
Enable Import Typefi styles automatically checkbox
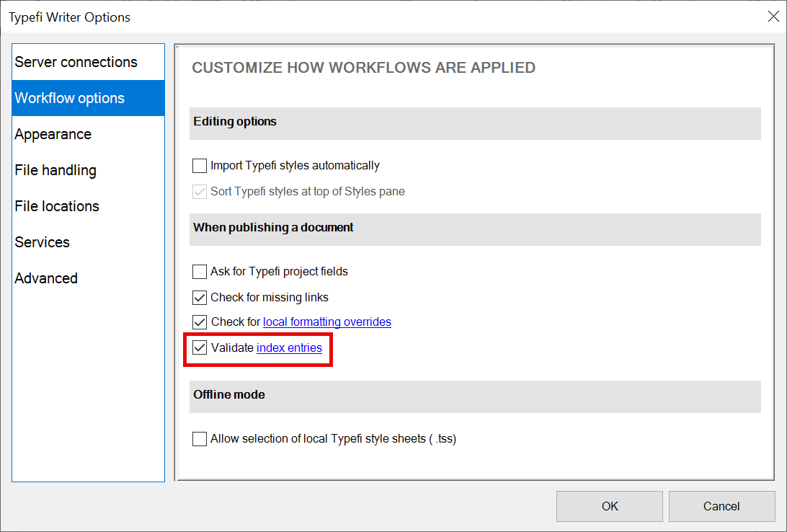coord(200,166)
